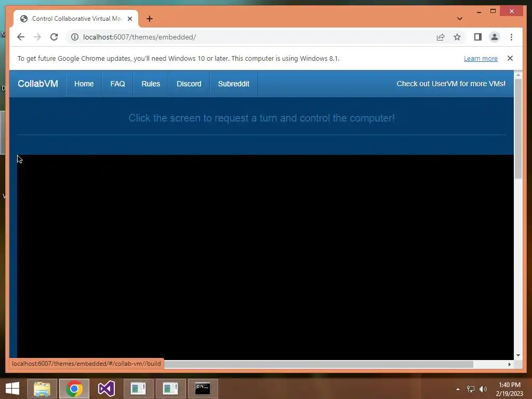Show hidden system tray icons
532x399 pixels.
coord(458,389)
